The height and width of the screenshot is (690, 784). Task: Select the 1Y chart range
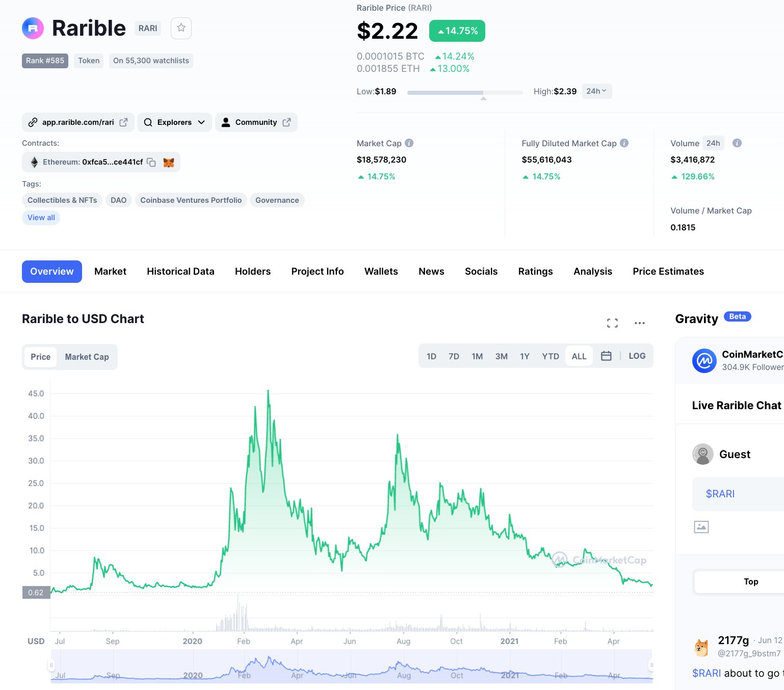point(525,356)
